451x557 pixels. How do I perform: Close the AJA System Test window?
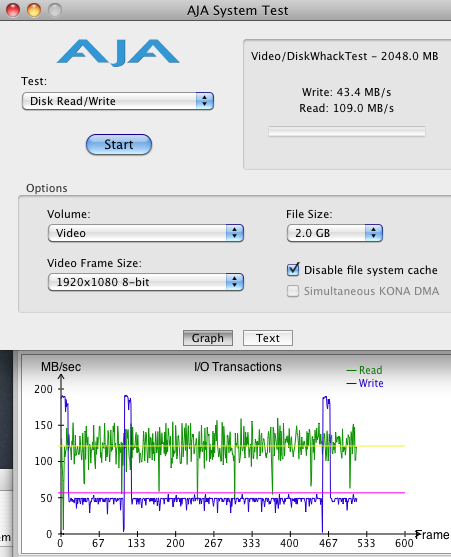click(13, 10)
